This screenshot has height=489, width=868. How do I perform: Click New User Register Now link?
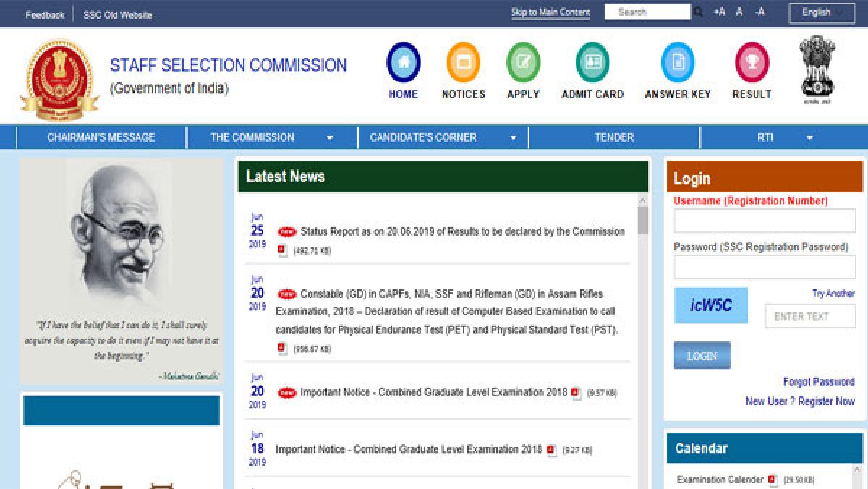click(x=800, y=401)
